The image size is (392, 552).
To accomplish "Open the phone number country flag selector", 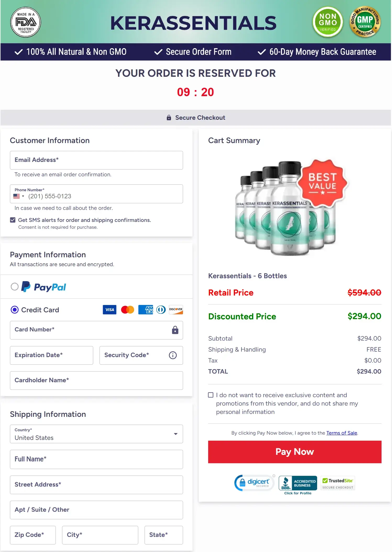I will coord(19,196).
